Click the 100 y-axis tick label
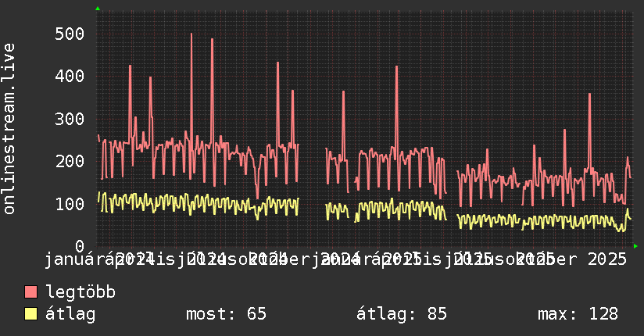The image size is (644, 336). [70, 204]
